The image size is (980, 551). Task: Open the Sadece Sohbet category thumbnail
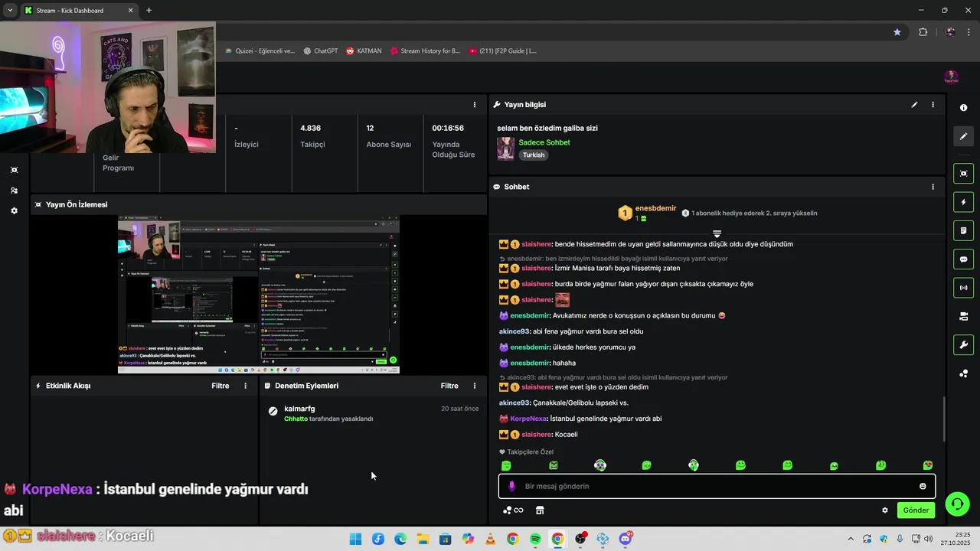coord(505,148)
